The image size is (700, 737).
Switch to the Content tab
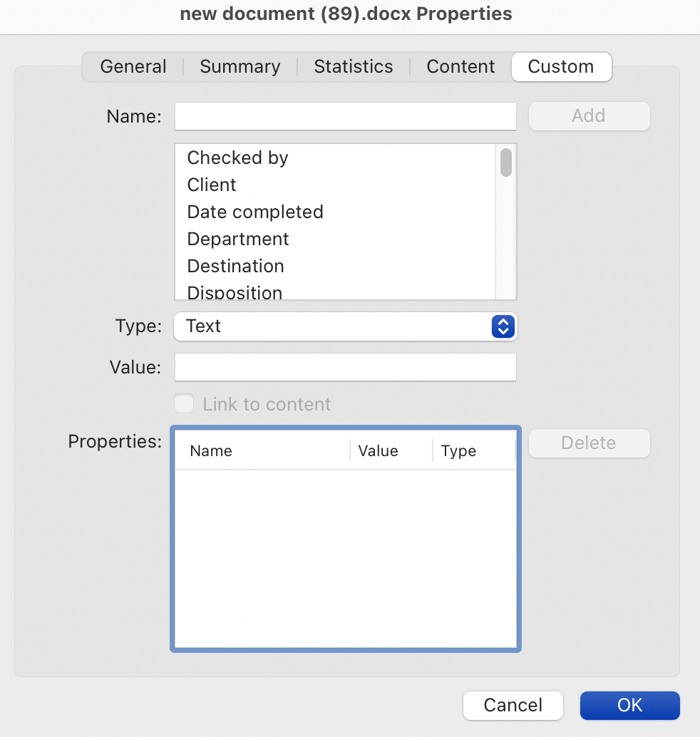click(x=460, y=67)
